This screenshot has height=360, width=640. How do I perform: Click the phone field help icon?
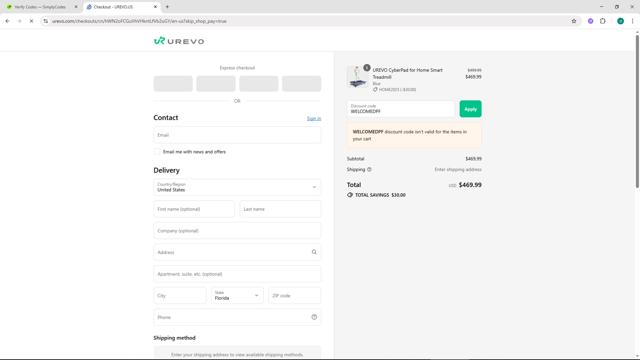314,317
